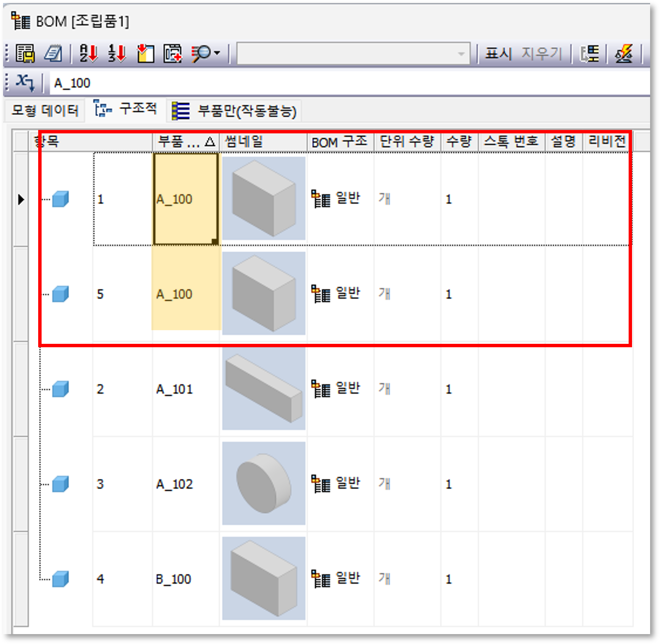Click the 1-3 renumber items icon
The width and height of the screenshot is (660, 644).
tap(117, 53)
